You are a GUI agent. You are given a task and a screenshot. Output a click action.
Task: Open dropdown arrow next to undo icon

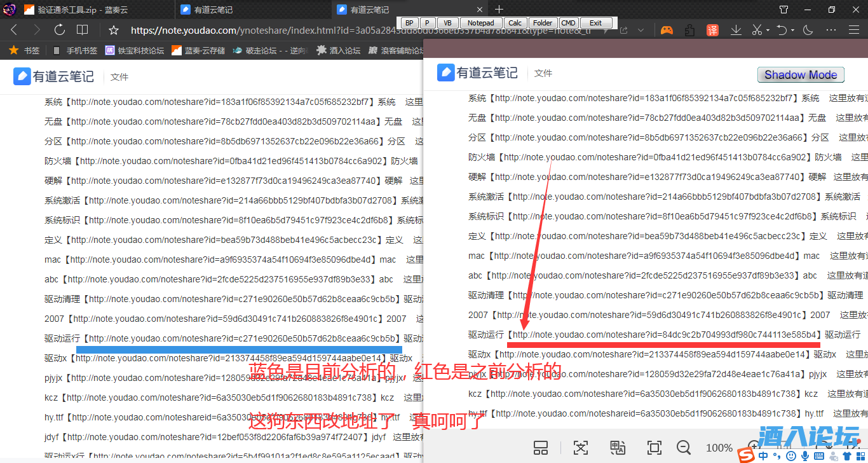click(x=793, y=30)
